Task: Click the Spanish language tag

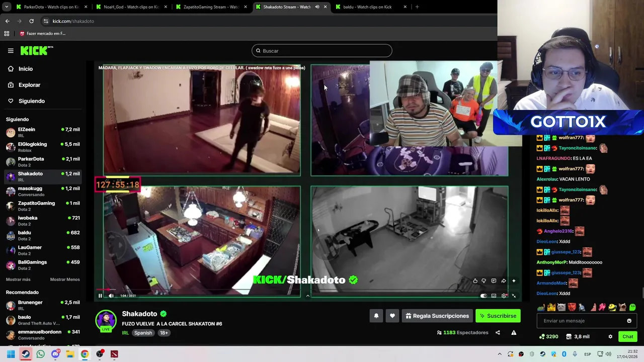Action: pos(143,333)
